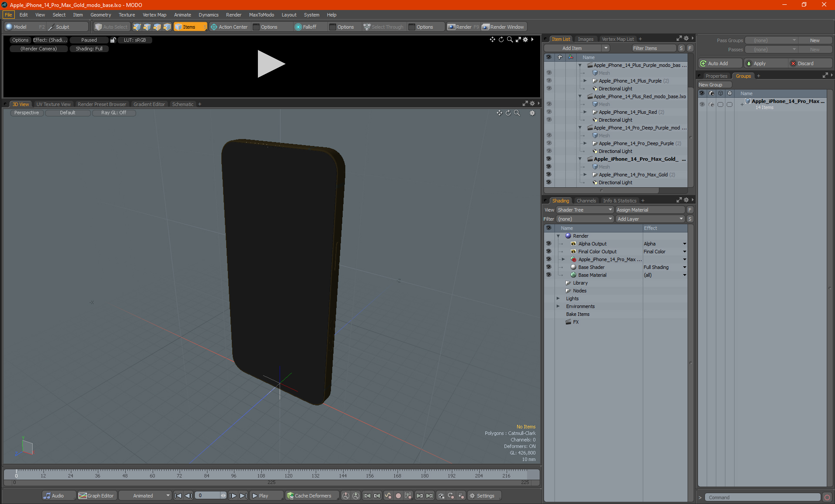Click the Audio button icon

pos(47,496)
